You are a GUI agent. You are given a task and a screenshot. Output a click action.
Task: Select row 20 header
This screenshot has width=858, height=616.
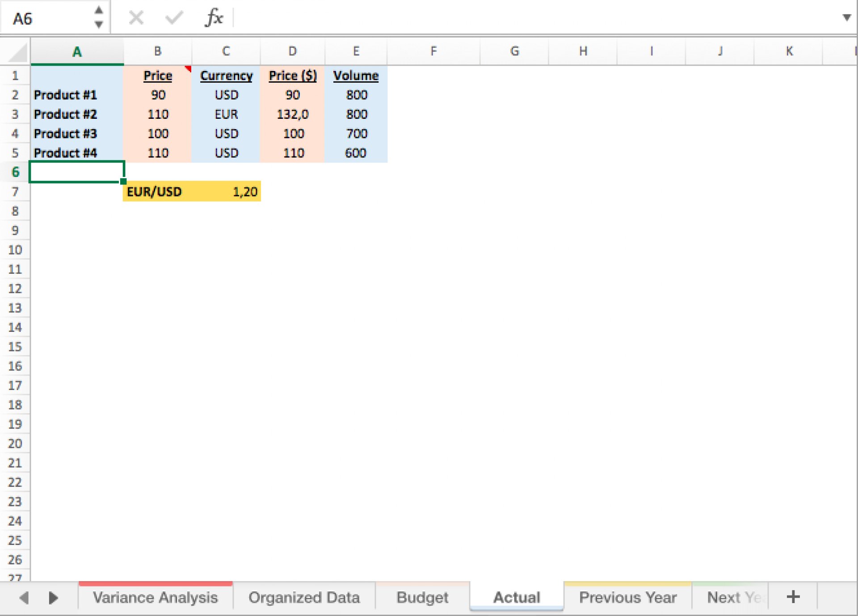[15, 444]
